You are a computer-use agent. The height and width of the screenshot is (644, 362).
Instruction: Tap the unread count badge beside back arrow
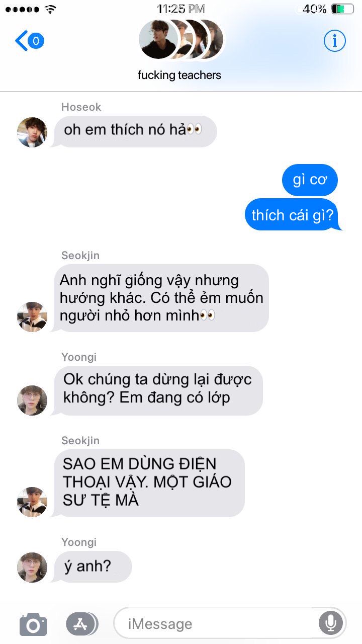[x=36, y=41]
